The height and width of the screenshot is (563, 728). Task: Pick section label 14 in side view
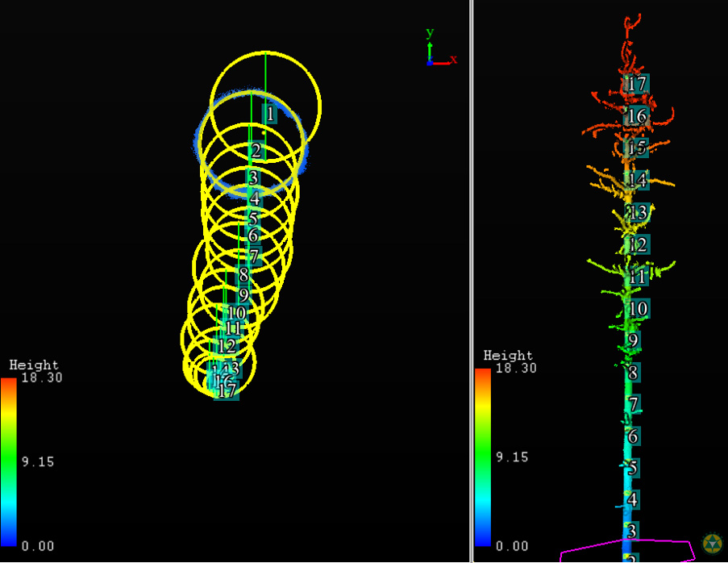[638, 180]
